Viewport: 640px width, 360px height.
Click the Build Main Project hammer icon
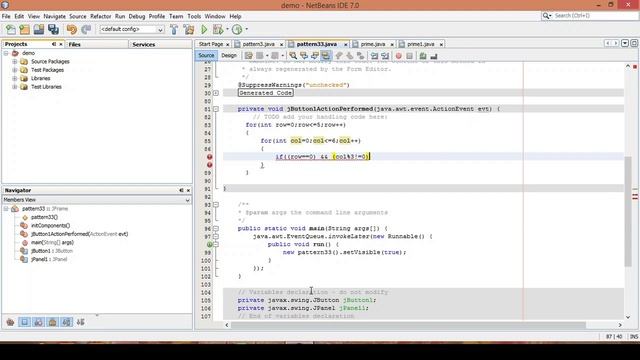click(174, 29)
